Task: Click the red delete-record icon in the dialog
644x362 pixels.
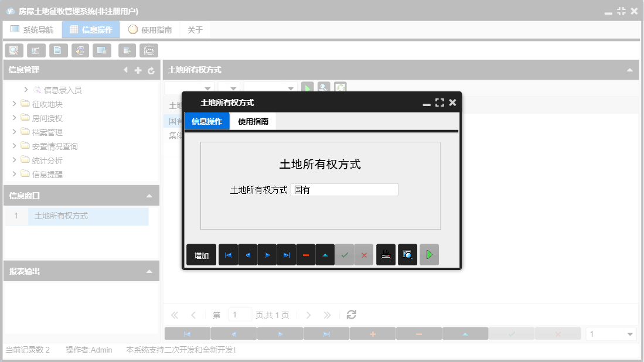Action: tap(305, 254)
